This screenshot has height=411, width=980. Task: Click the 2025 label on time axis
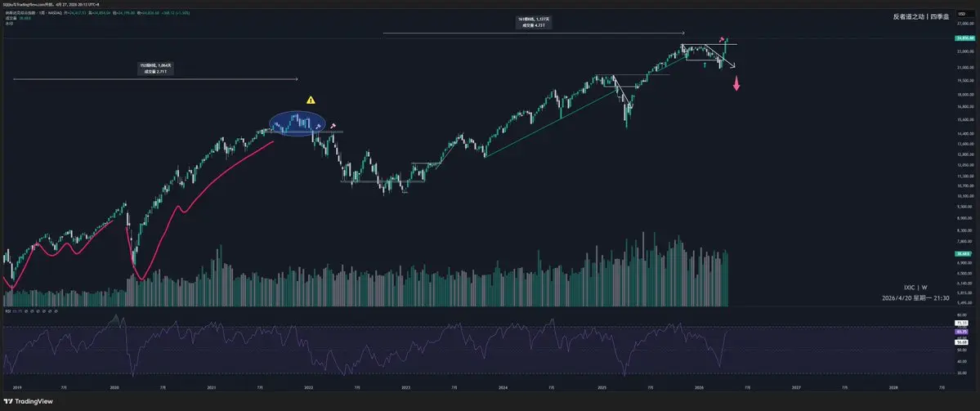coord(602,387)
